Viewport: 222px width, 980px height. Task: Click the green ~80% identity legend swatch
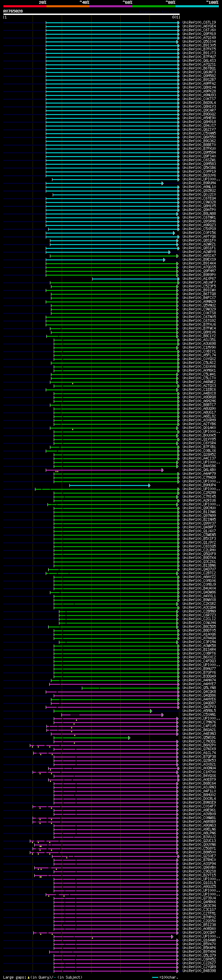154,6
